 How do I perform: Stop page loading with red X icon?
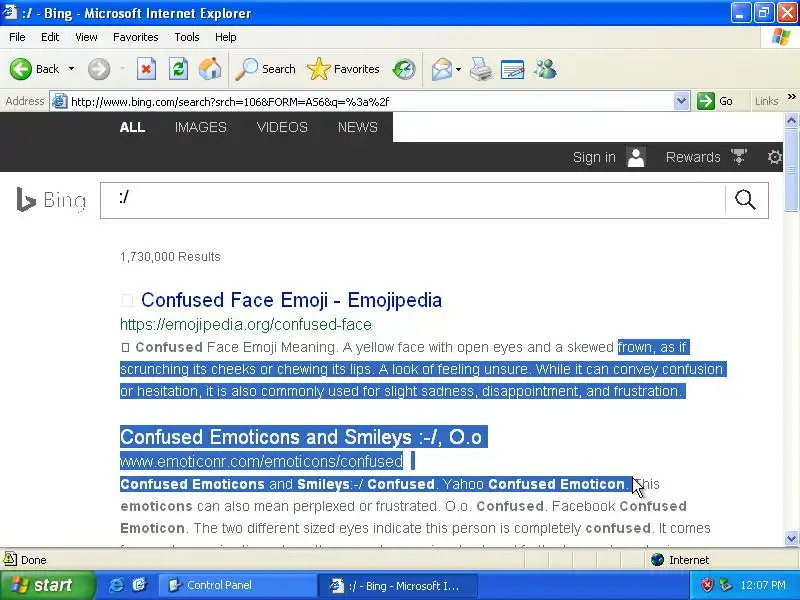coord(146,69)
